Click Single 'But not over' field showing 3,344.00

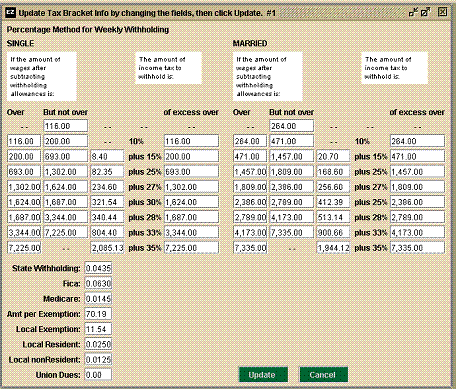pyautogui.click(x=65, y=217)
